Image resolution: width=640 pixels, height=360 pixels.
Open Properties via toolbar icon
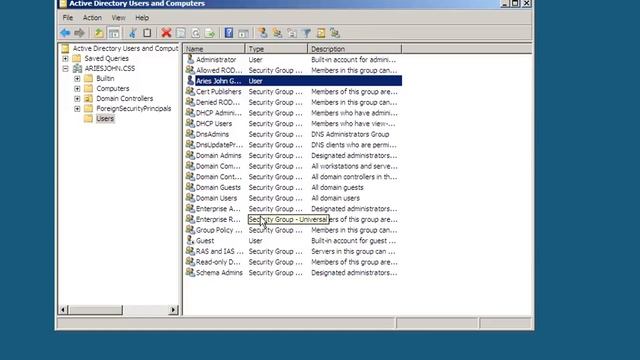coord(181,33)
